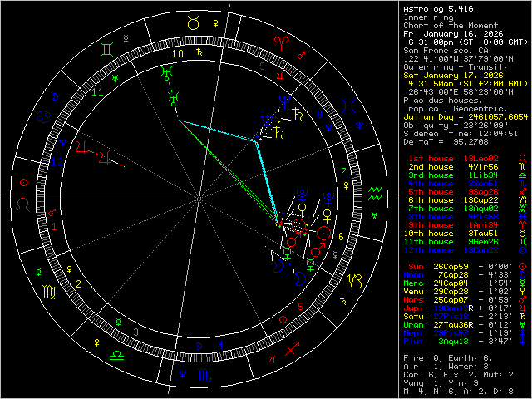Select the green Gemini glyph on the wheel
532x399 pixels.
108,50
